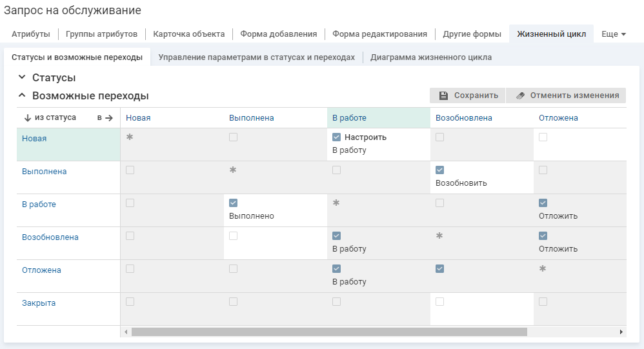Click the eraser icon for cancel changes

(520, 95)
